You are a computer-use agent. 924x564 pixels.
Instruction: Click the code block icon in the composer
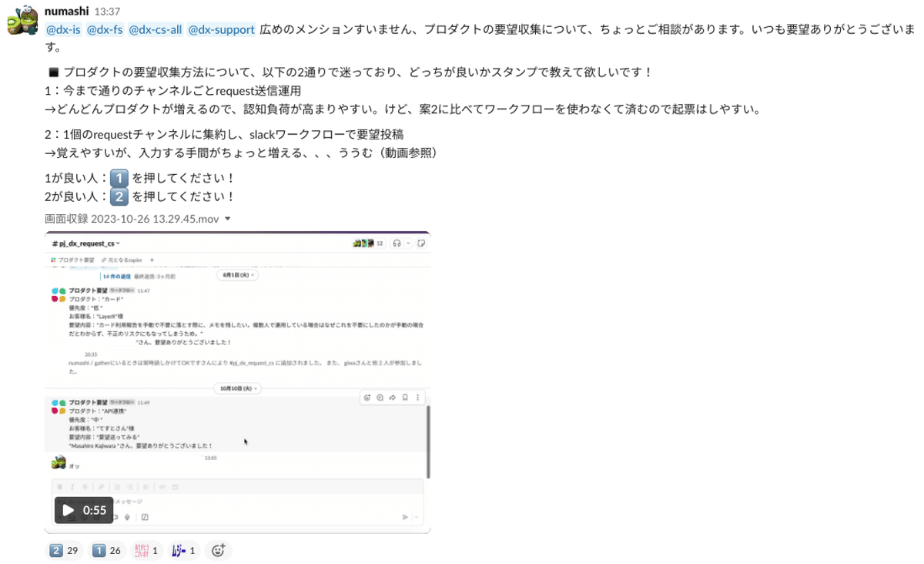176,488
